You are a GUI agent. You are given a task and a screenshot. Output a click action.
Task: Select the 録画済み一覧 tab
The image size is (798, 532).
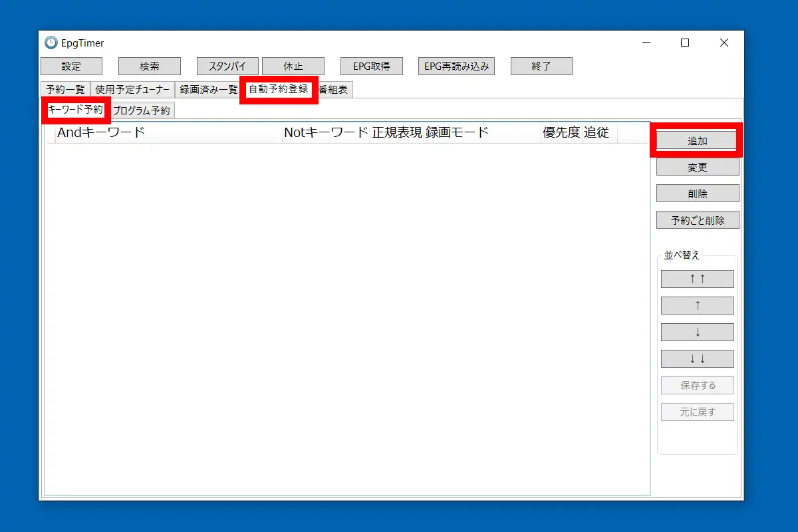208,90
